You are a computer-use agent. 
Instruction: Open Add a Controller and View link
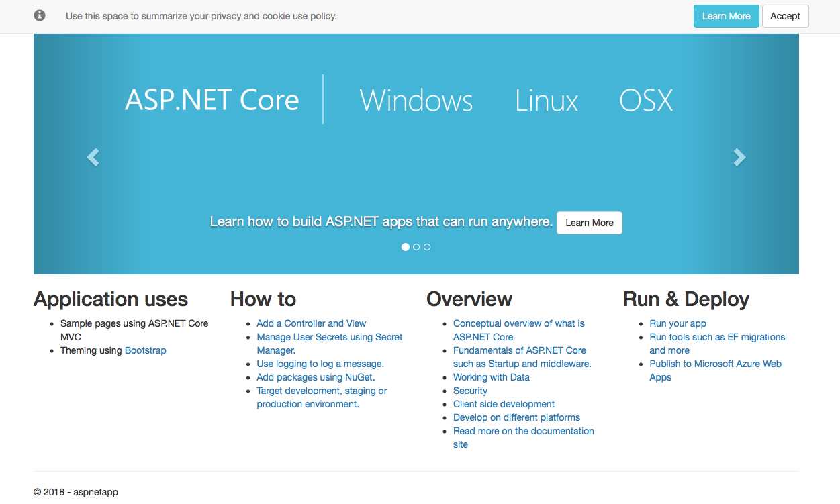(x=312, y=323)
